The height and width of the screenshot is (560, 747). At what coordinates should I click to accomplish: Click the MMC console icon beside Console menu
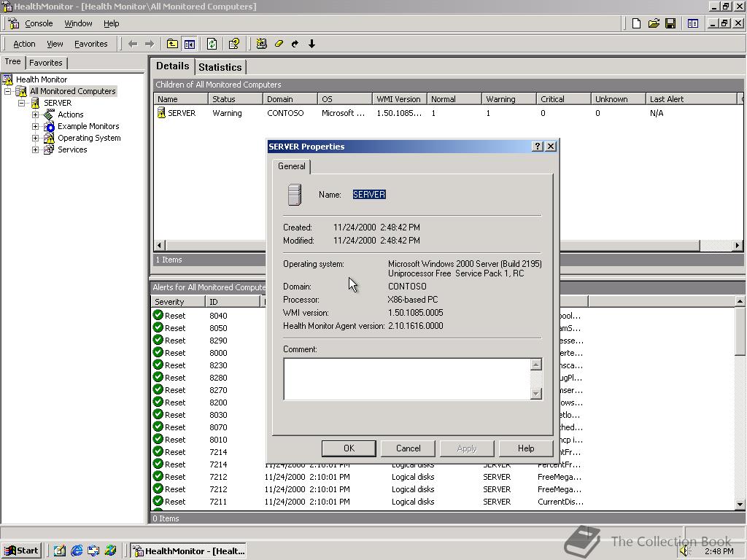(x=14, y=23)
